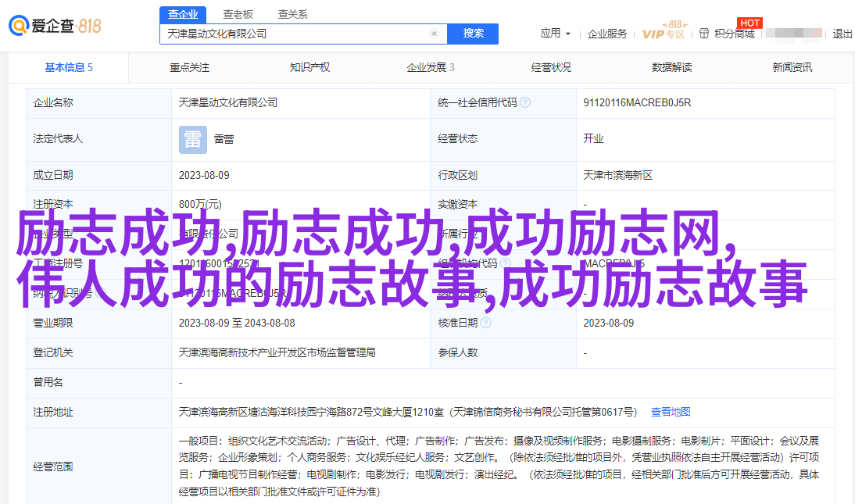Click the 经营范围 row label
Image resolution: width=855 pixels, height=504 pixels.
point(53,466)
